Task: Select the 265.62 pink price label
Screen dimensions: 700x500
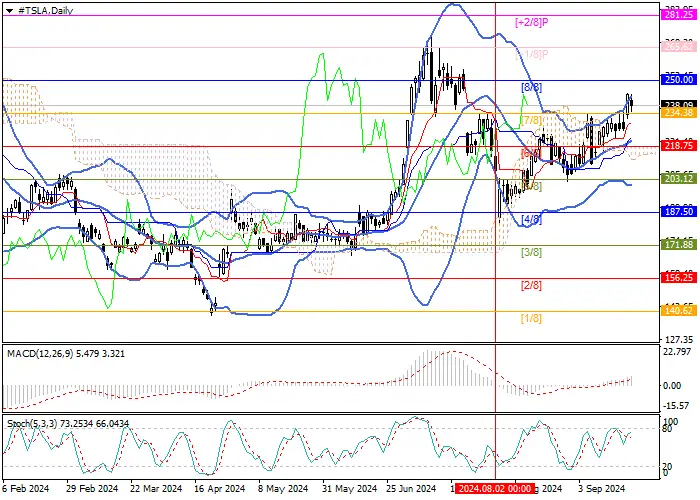Action: tap(679, 47)
